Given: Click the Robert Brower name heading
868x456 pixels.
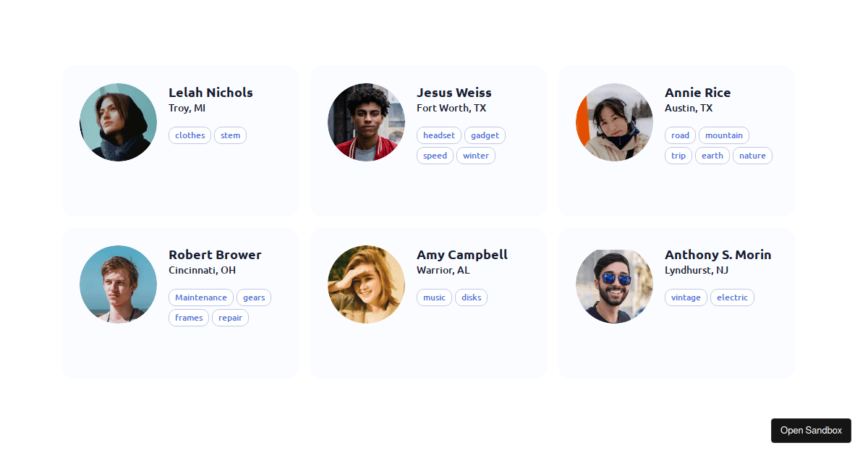Looking at the screenshot, I should [x=215, y=255].
